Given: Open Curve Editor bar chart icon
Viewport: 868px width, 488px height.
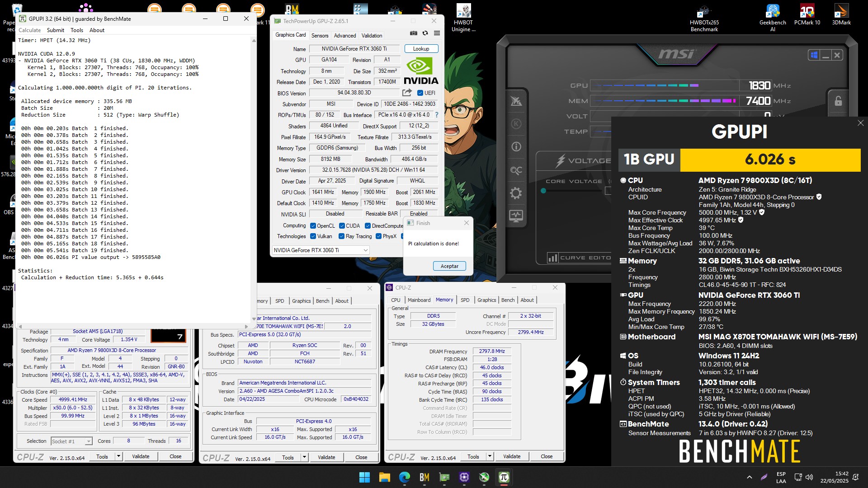Looking at the screenshot, I should (x=552, y=258).
